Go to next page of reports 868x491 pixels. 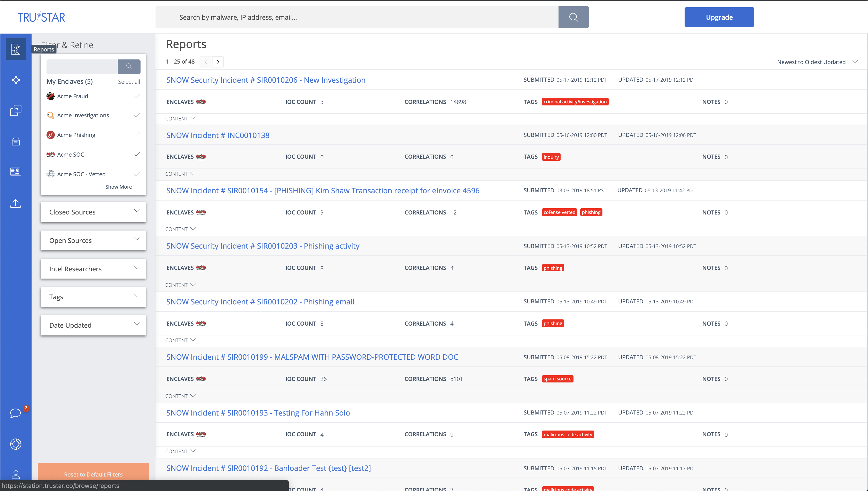click(x=218, y=62)
